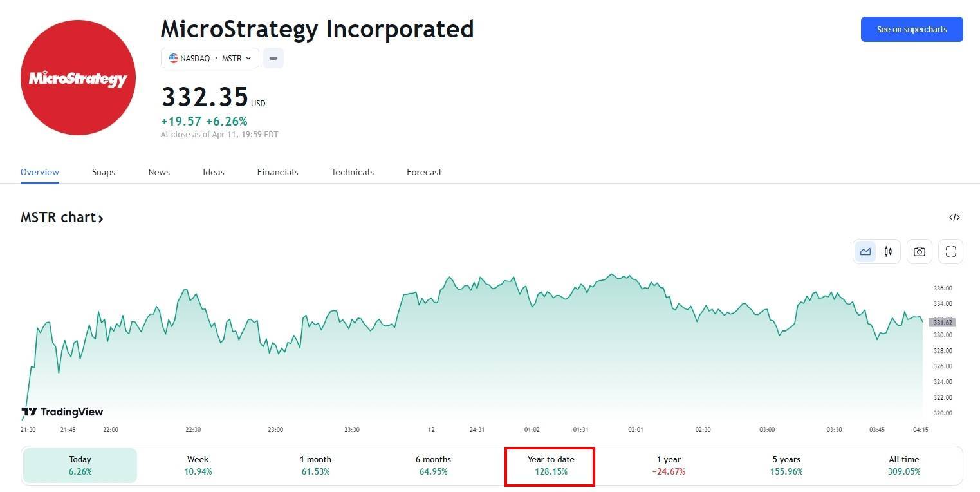Select the Year to date range

(x=550, y=465)
